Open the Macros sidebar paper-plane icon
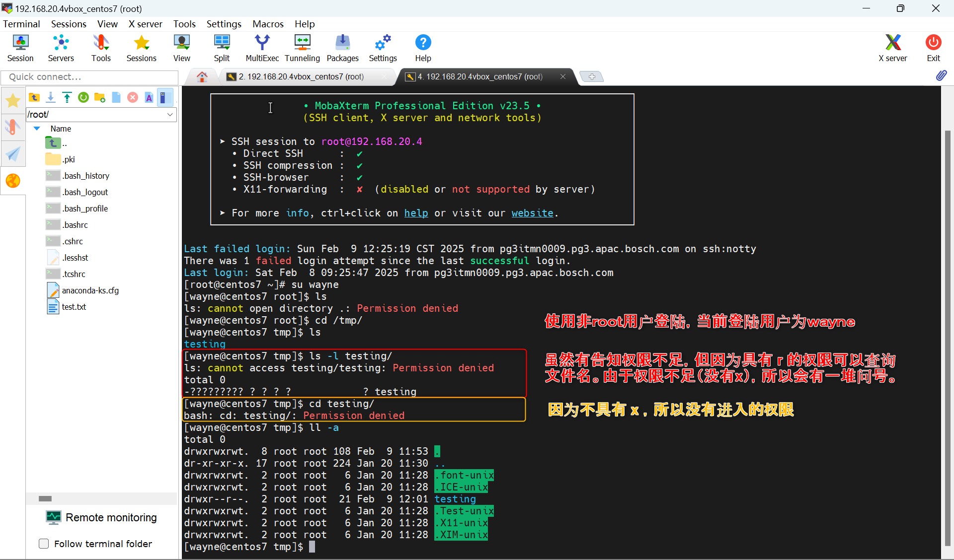The height and width of the screenshot is (560, 954). [x=13, y=154]
